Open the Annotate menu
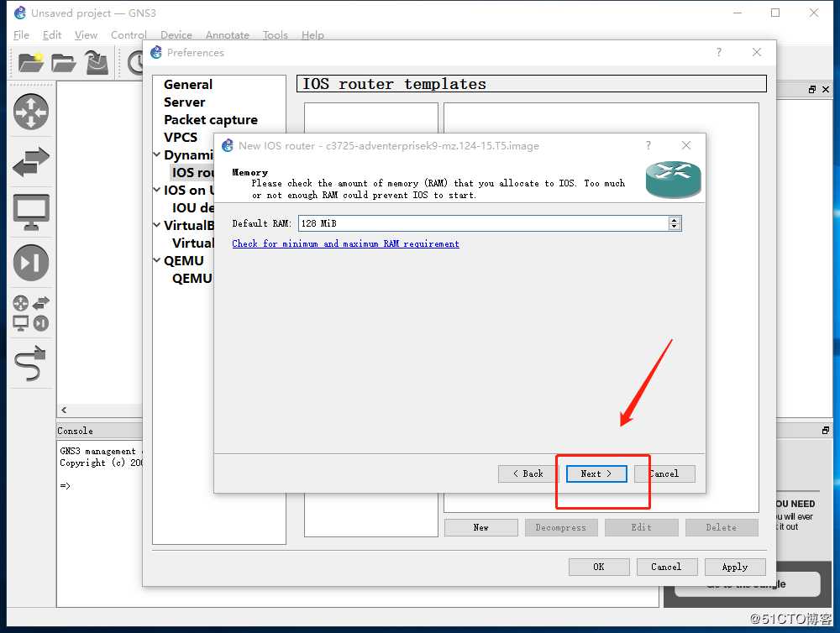 tap(227, 34)
